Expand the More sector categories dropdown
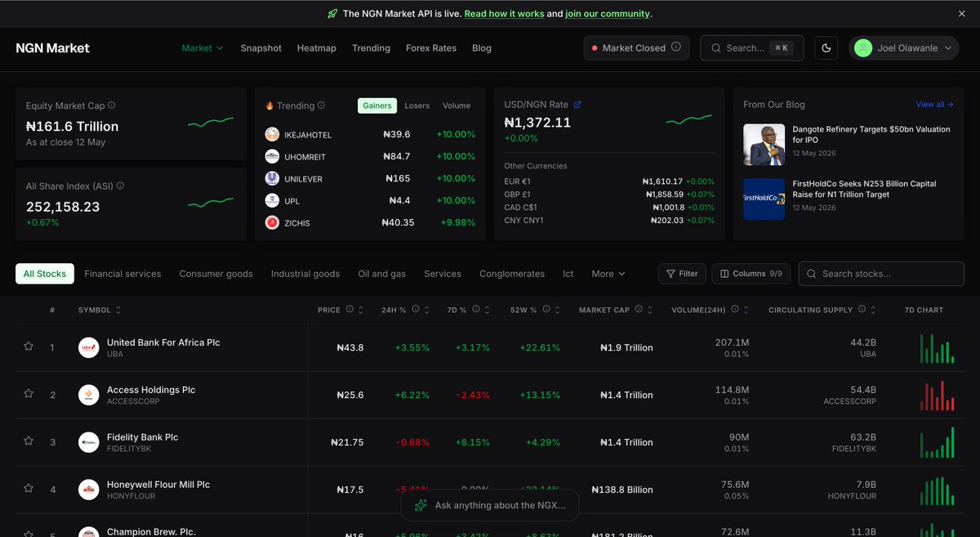The height and width of the screenshot is (537, 980). click(608, 274)
